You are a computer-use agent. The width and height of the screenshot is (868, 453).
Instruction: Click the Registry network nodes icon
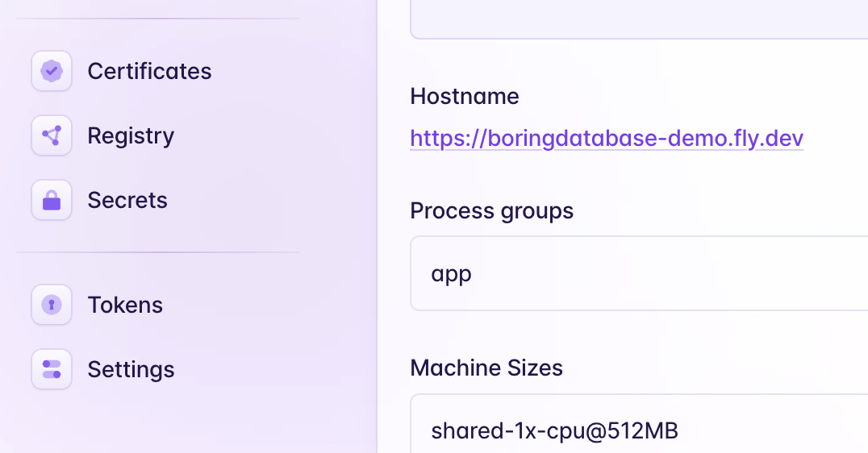click(52, 135)
